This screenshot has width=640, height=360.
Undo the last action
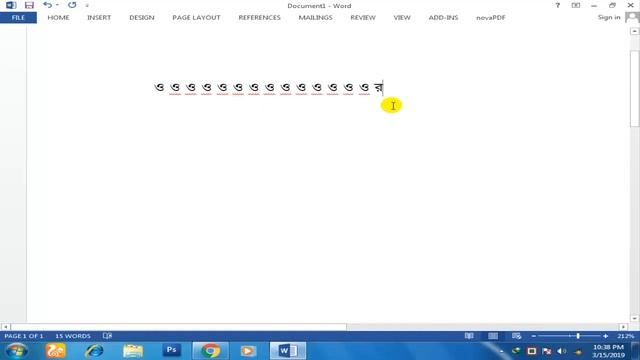[47, 5]
